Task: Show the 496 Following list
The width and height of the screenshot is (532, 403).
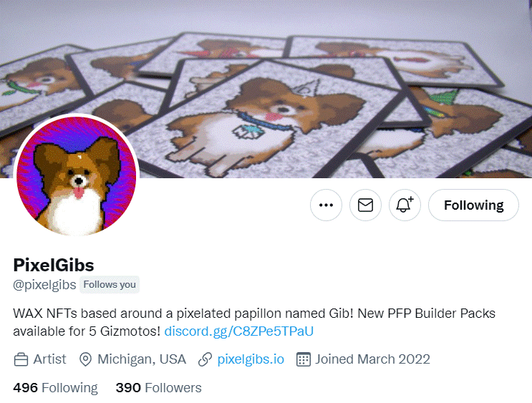Action: (55, 388)
